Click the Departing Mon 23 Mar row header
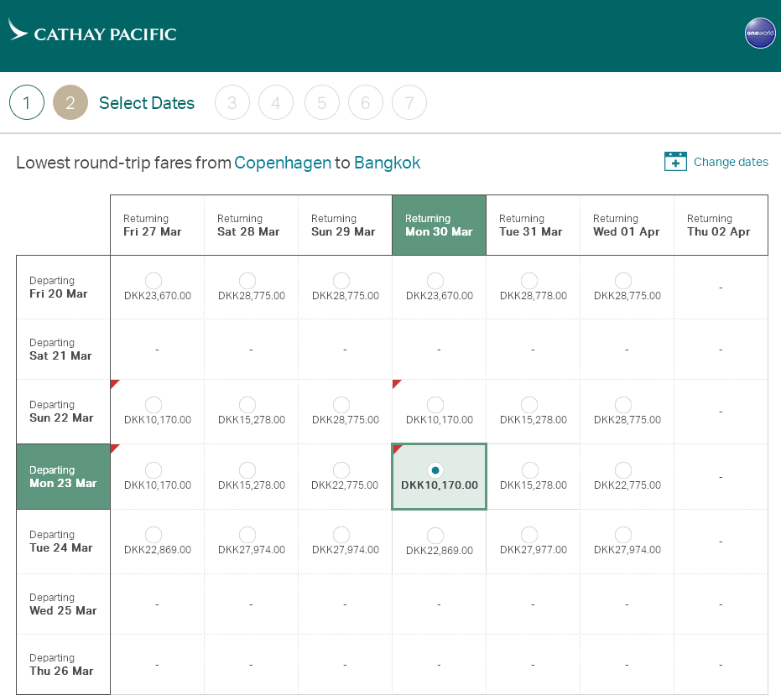 point(63,477)
